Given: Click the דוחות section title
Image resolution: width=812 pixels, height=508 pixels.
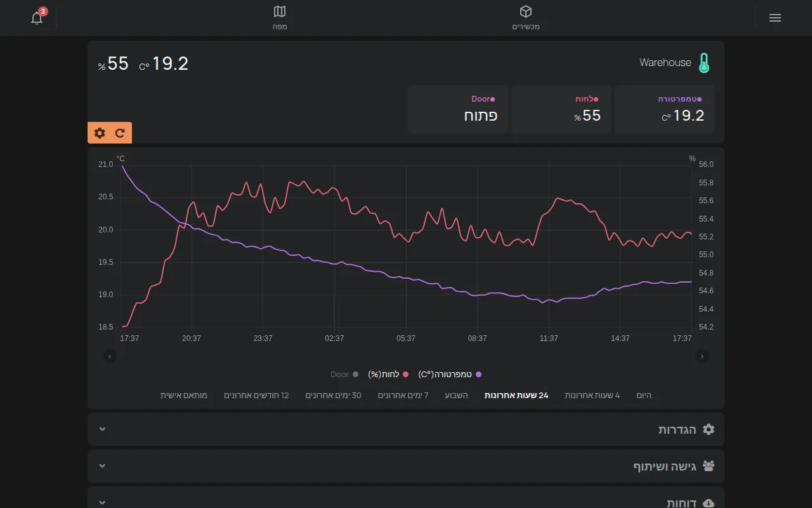Looking at the screenshot, I should [682, 503].
